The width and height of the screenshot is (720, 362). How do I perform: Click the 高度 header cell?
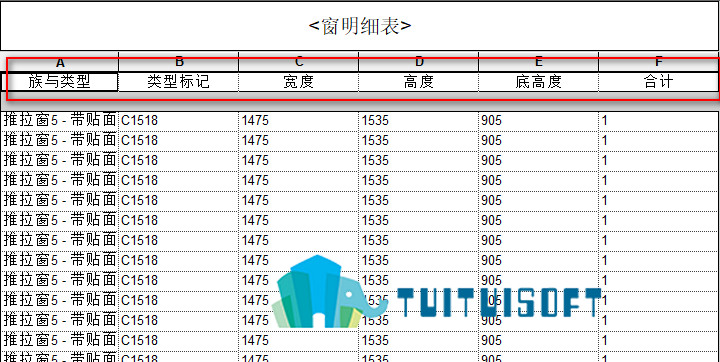pyautogui.click(x=419, y=82)
